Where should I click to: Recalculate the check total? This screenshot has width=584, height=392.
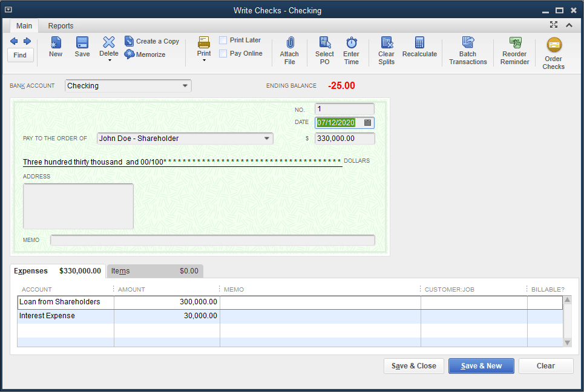(x=419, y=48)
